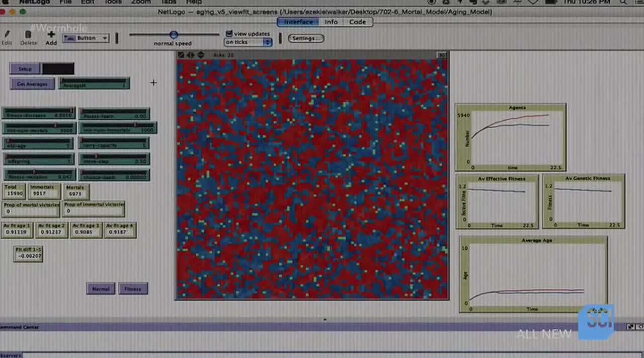Screen dimensions: 644x358
Task: Click the diagonal square icon above the view
Action: 181,55
